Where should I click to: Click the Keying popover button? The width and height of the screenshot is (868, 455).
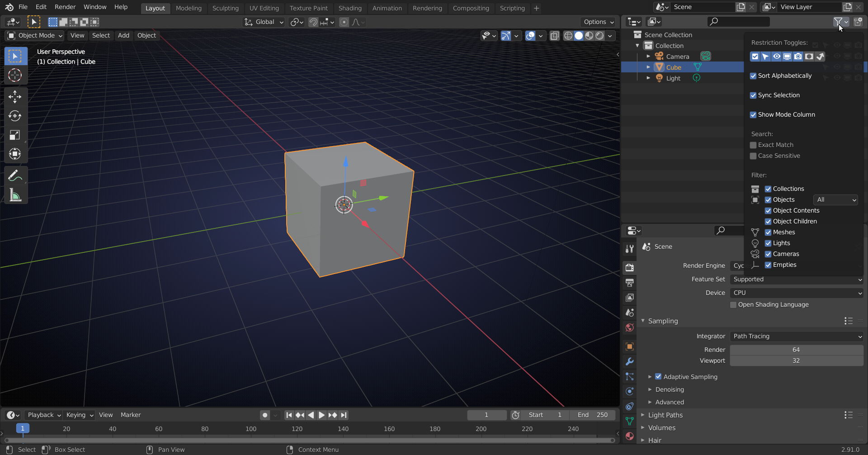[x=80, y=415]
